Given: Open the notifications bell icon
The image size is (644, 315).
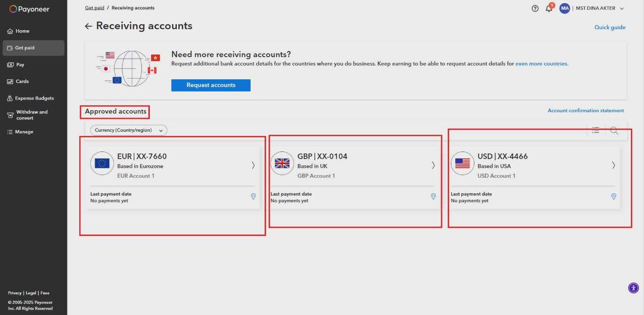Looking at the screenshot, I should tap(548, 9).
